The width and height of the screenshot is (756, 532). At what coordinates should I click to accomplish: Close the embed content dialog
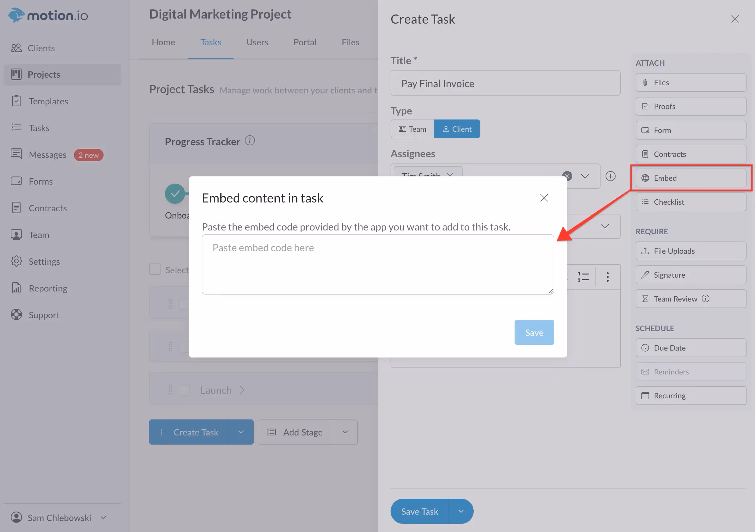pyautogui.click(x=544, y=198)
